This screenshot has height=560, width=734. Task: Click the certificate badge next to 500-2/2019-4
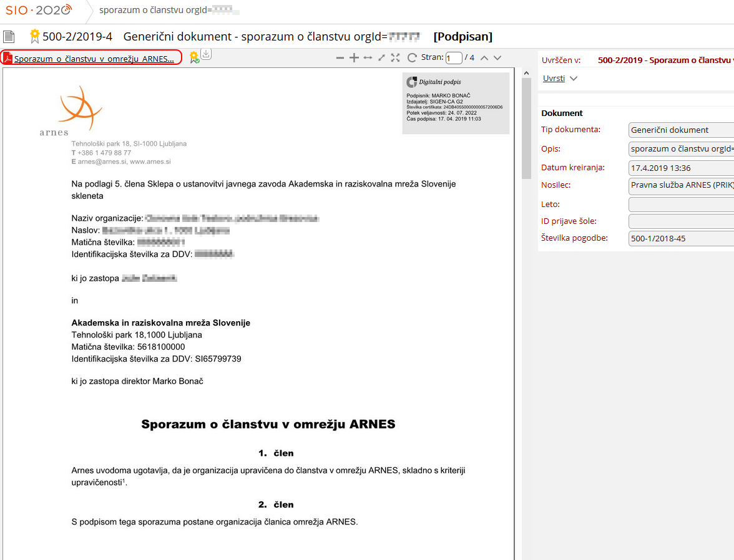[x=35, y=36]
